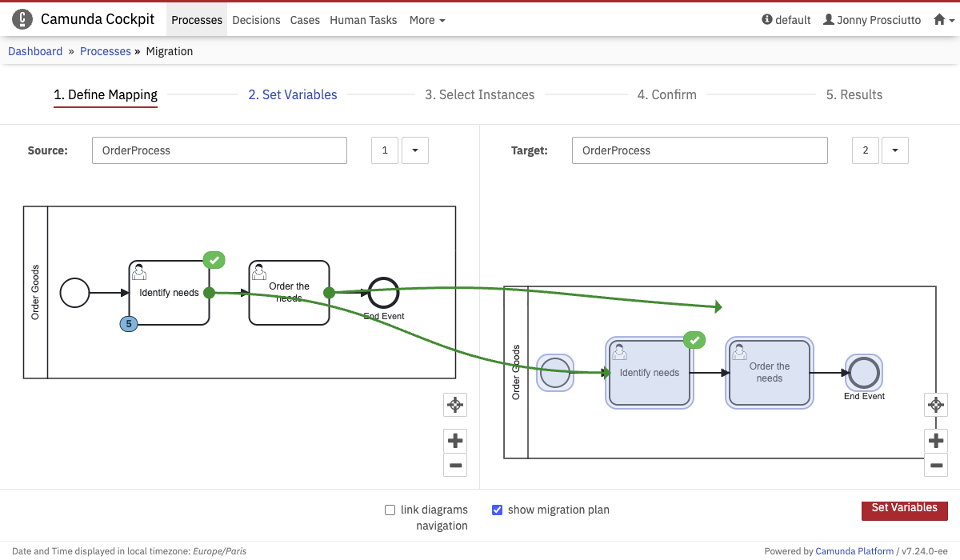Zoom in on the source diagram
This screenshot has height=560, width=960.
455,440
